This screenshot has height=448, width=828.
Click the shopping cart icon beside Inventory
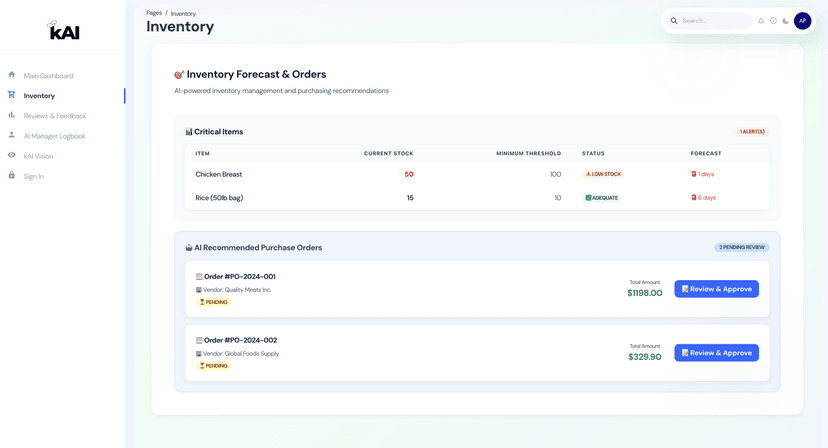tap(12, 95)
